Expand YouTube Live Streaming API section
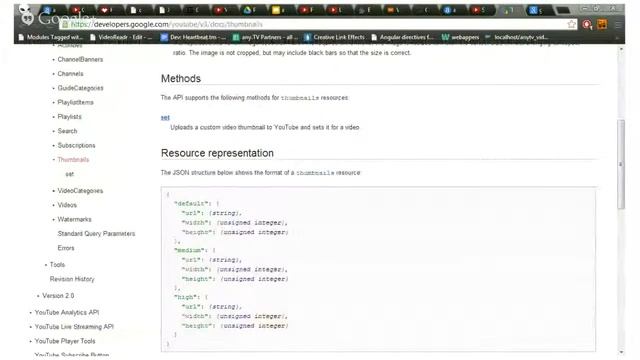The width and height of the screenshot is (640, 360). (74, 327)
